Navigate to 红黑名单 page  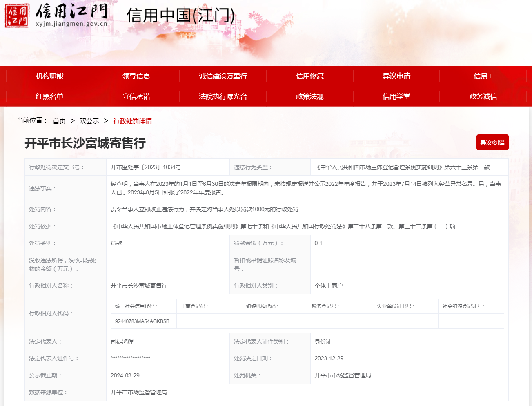[49, 96]
